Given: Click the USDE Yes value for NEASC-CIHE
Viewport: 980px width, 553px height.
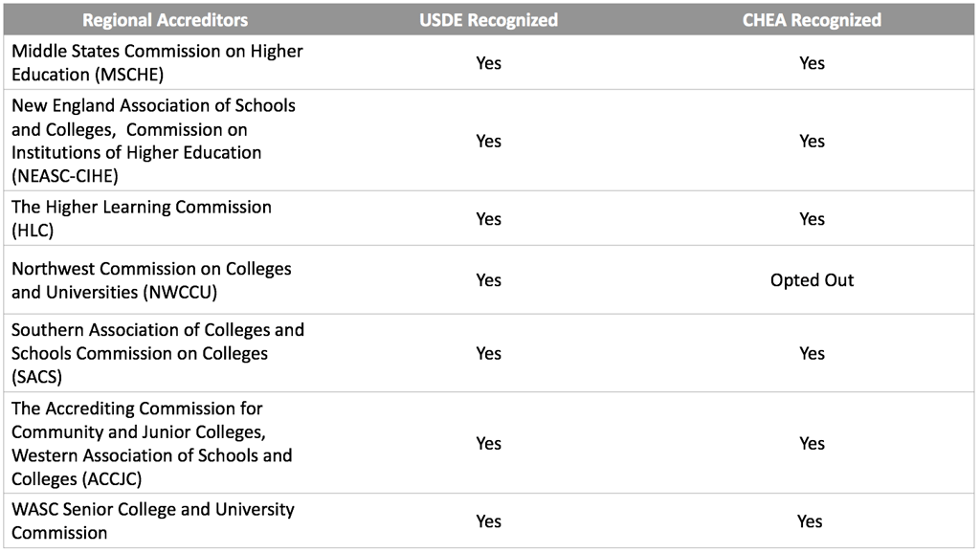Looking at the screenshot, I should (488, 142).
